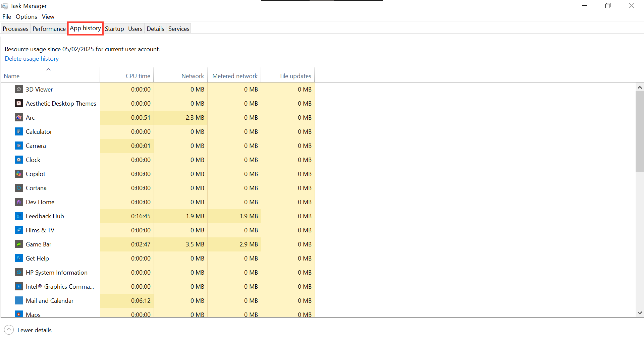This screenshot has width=644, height=342.
Task: Click the Copilot icon in the list
Action: pyautogui.click(x=19, y=174)
